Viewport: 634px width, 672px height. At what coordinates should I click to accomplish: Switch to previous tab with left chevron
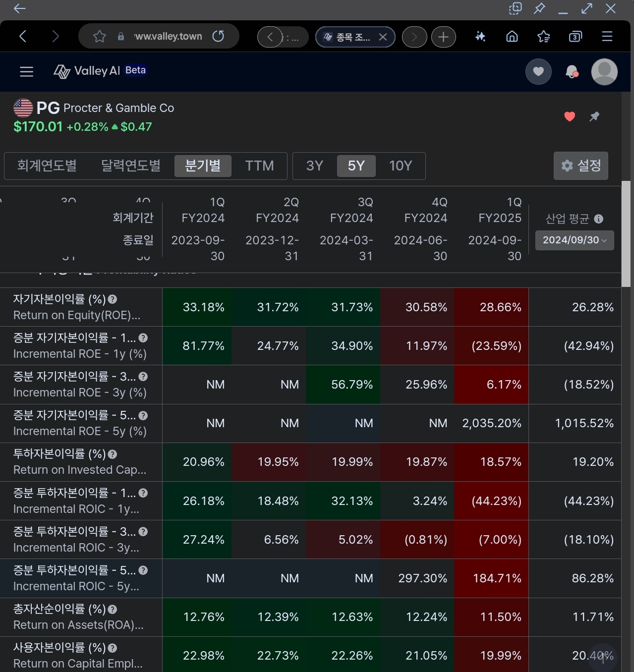[270, 37]
